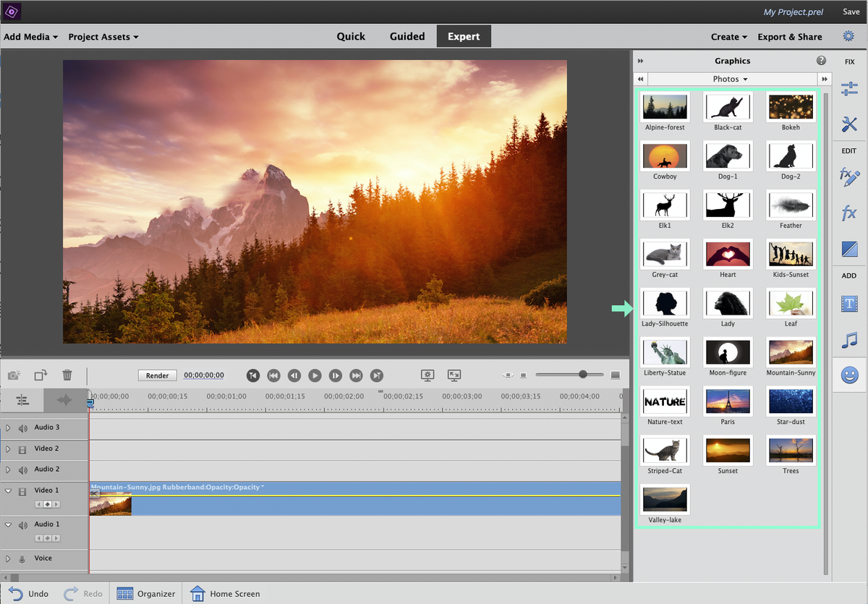The height and width of the screenshot is (604, 868).
Task: Save the project
Action: (851, 12)
